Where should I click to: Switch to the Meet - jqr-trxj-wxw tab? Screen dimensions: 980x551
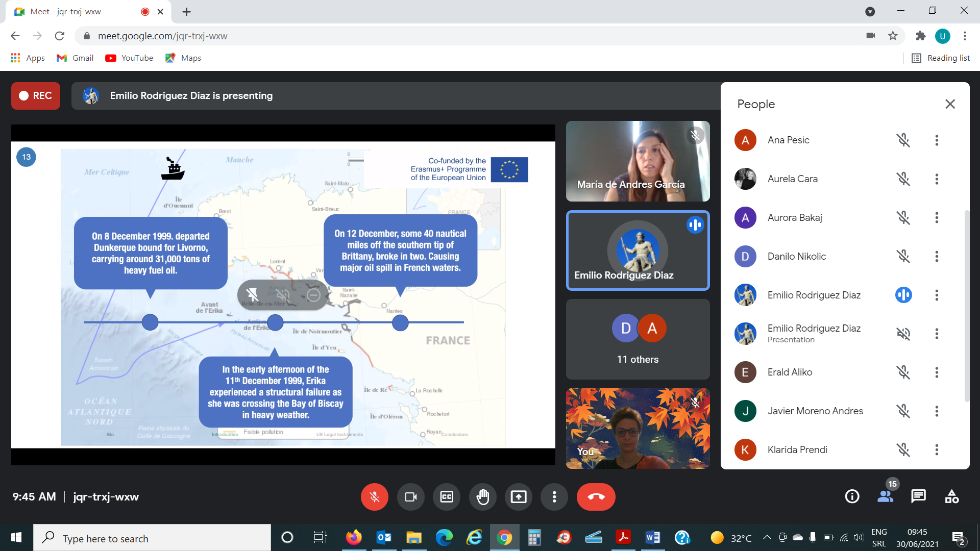(87, 12)
